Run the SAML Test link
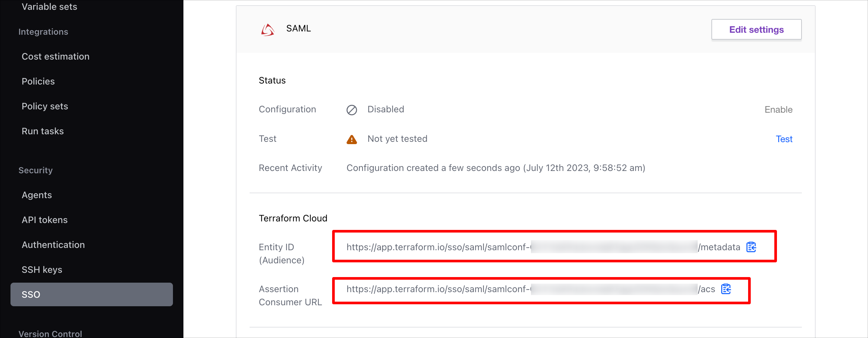The image size is (868, 338). 784,139
